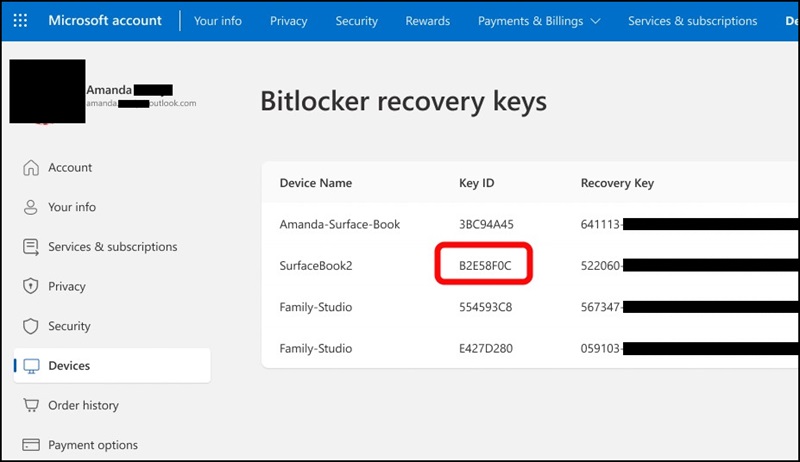The image size is (800, 462).
Task: Select Devices label in the sidebar
Action: tap(69, 366)
